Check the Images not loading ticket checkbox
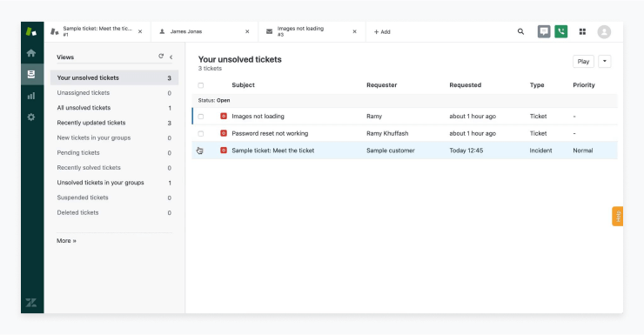 [201, 117]
